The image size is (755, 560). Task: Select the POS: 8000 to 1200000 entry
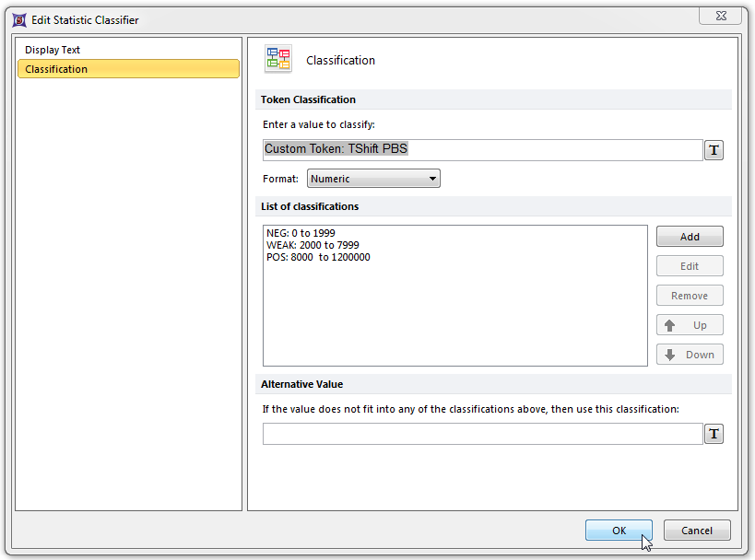(318, 258)
